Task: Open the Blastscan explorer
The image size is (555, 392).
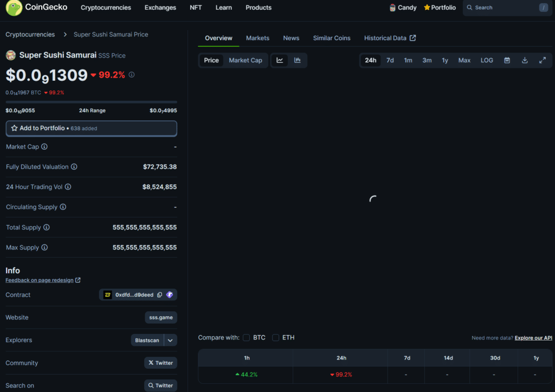Action: pyautogui.click(x=147, y=340)
